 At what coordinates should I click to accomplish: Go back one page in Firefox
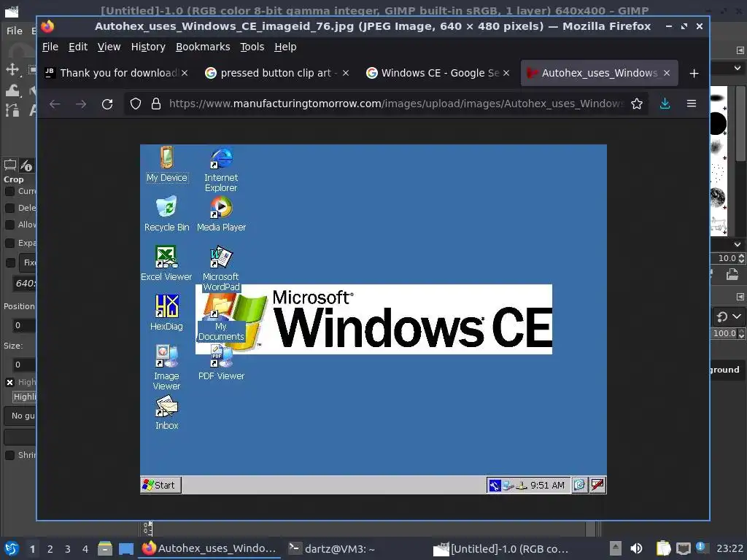point(55,104)
